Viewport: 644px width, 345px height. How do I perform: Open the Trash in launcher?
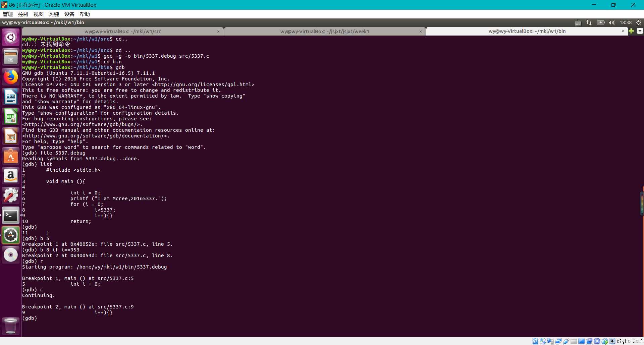coord(11,326)
